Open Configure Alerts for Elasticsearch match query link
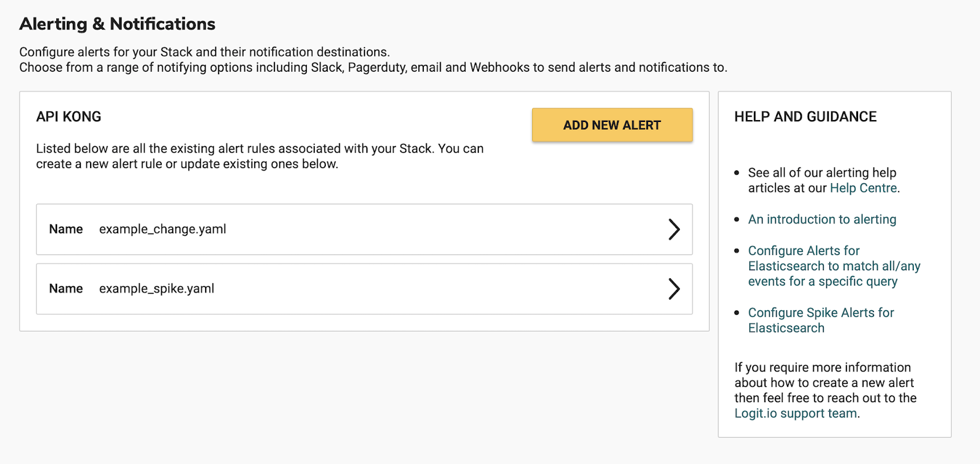Image resolution: width=980 pixels, height=464 pixels. [x=834, y=266]
